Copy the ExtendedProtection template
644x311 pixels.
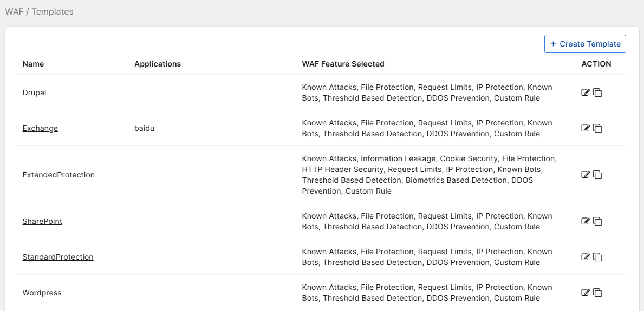(597, 175)
